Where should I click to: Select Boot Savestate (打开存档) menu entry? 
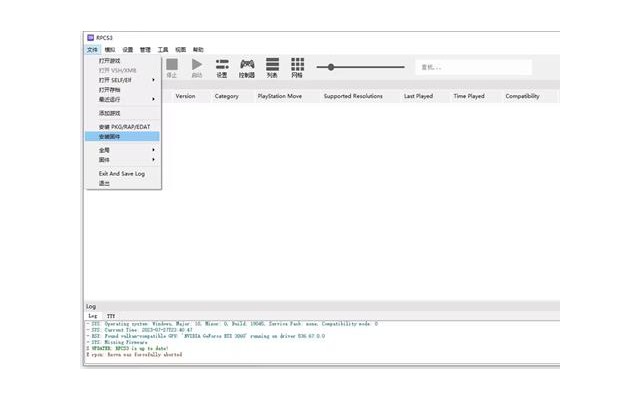tap(122, 90)
